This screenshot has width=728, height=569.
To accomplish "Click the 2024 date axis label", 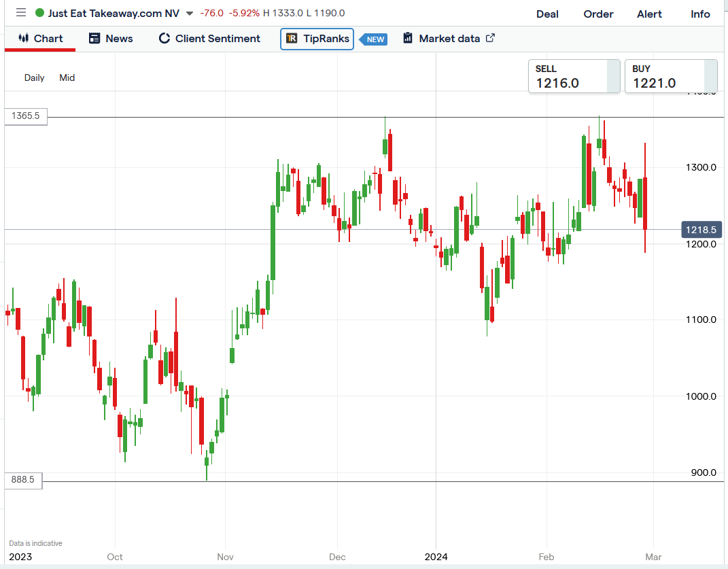I will pos(436,557).
